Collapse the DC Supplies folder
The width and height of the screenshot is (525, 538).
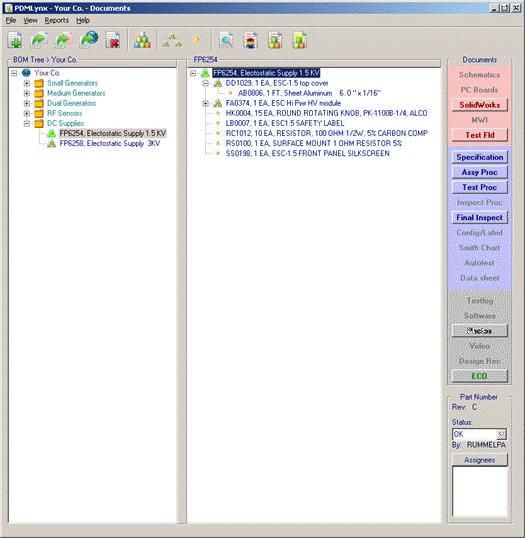(26, 123)
